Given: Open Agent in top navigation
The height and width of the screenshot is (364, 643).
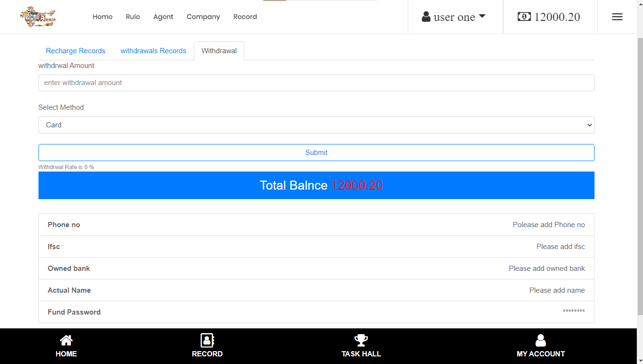Looking at the screenshot, I should click(163, 17).
